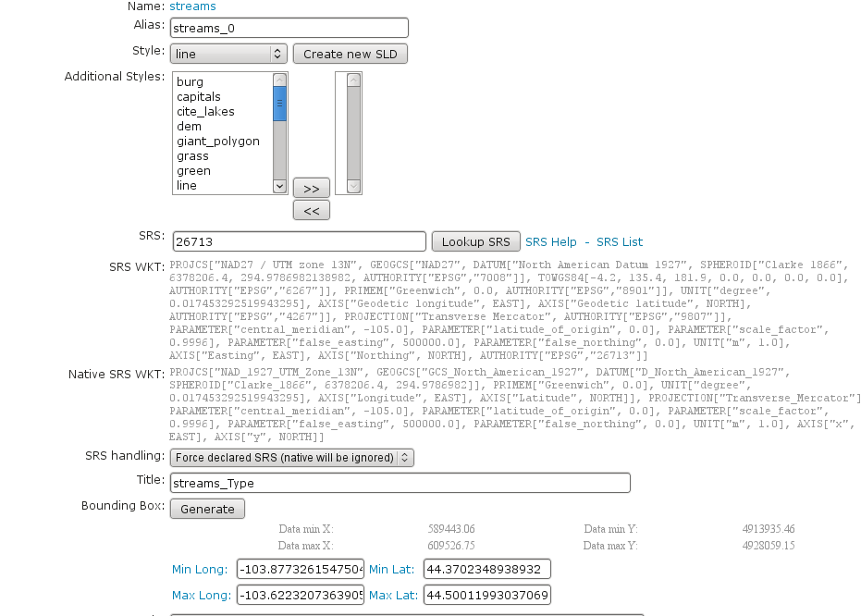The image size is (861, 616).
Task: Click the scroll down arrow of styles list
Action: pyautogui.click(x=279, y=187)
